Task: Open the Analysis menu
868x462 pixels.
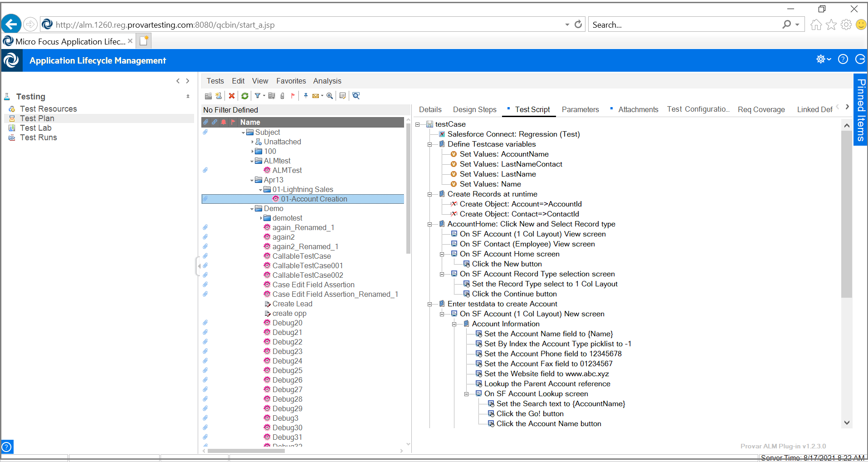Action: tap(327, 81)
